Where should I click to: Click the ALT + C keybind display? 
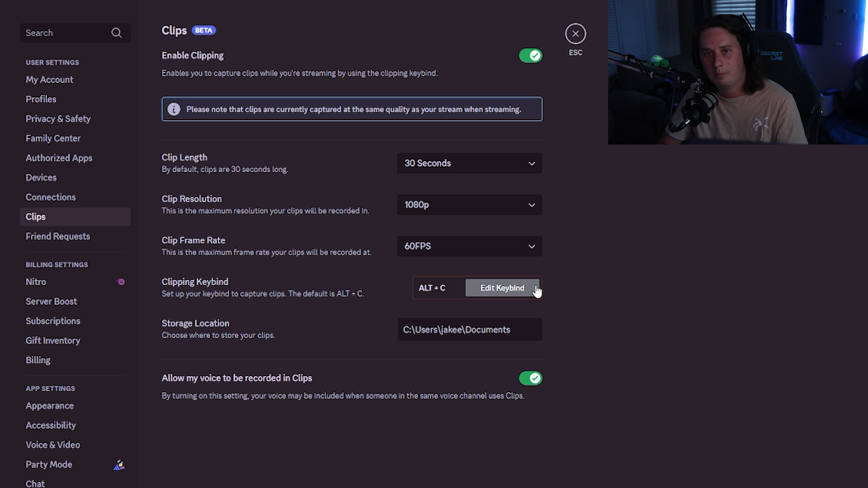432,288
